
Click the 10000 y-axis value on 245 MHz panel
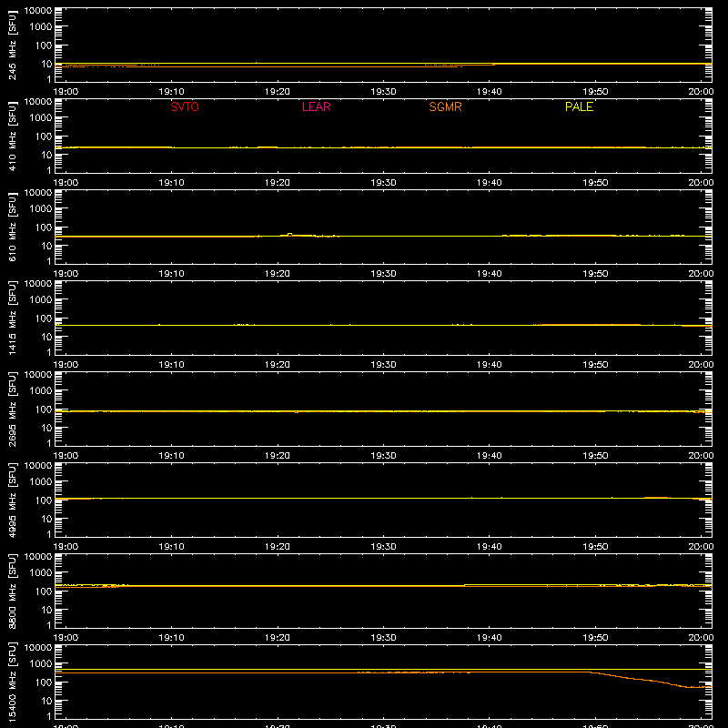click(x=38, y=11)
